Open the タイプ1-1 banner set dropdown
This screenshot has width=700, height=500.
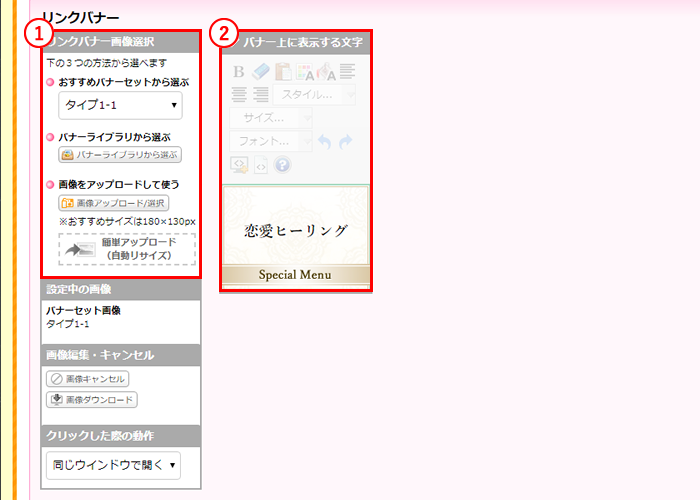120,105
